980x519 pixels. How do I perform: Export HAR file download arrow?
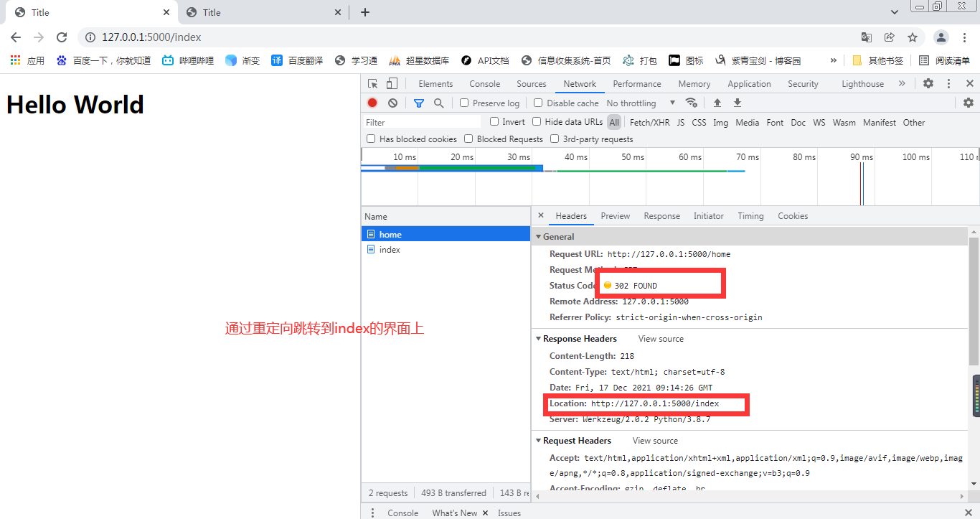pyautogui.click(x=737, y=103)
